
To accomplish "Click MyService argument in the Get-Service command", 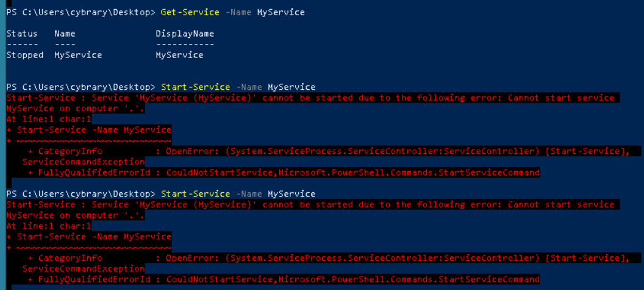I will [281, 12].
